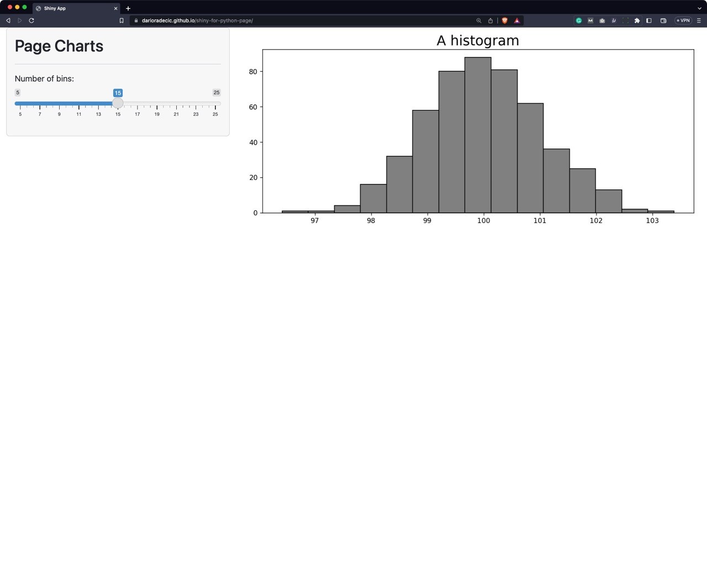
Task: Click the Grammarly extension icon
Action: click(579, 20)
